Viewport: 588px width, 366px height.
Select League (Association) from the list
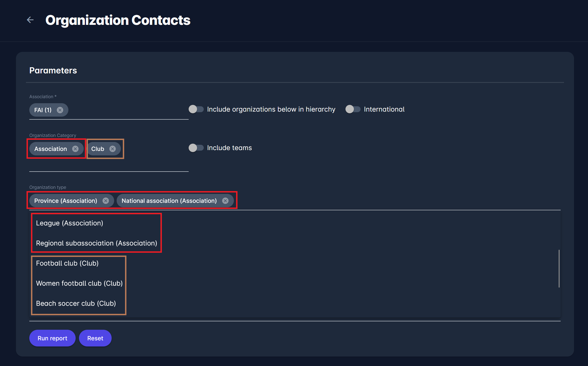[x=69, y=223]
